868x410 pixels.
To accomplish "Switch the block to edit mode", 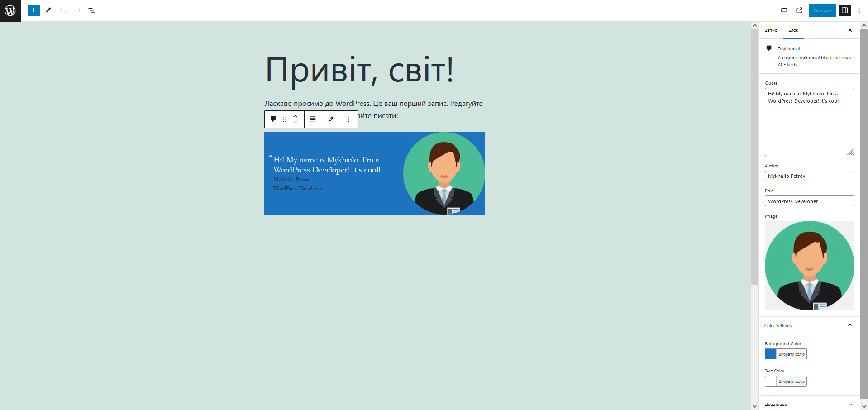I will [331, 119].
